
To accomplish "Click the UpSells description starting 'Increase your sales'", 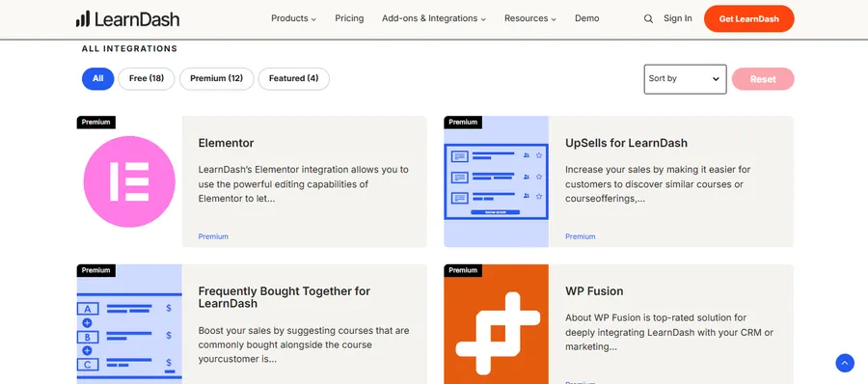I will 658,184.
